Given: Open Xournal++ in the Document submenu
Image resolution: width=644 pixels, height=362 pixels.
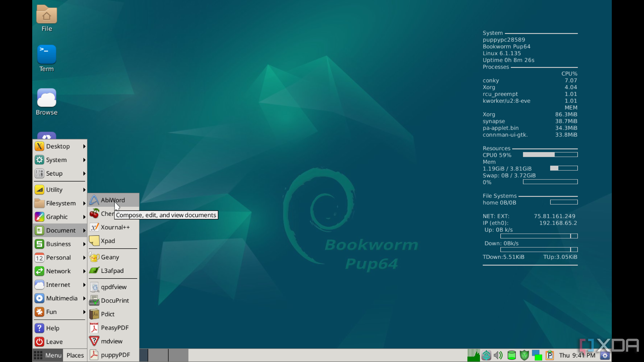Looking at the screenshot, I should coord(113,227).
